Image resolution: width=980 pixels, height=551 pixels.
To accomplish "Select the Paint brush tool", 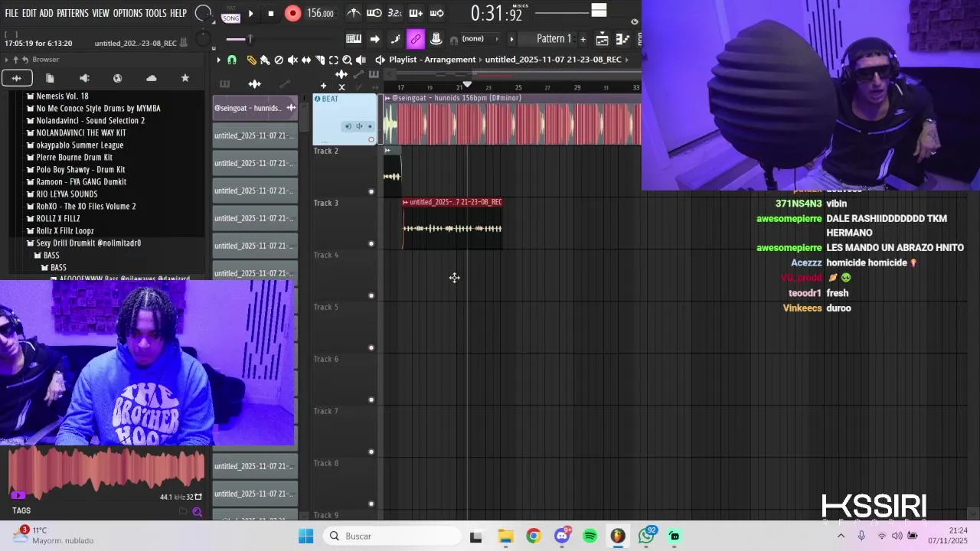I will click(x=265, y=60).
